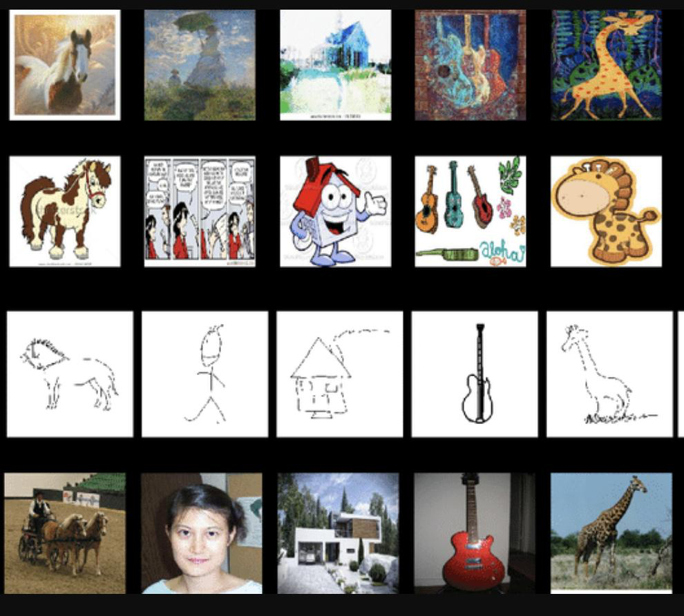Open the woman with parasol painting

(x=200, y=65)
